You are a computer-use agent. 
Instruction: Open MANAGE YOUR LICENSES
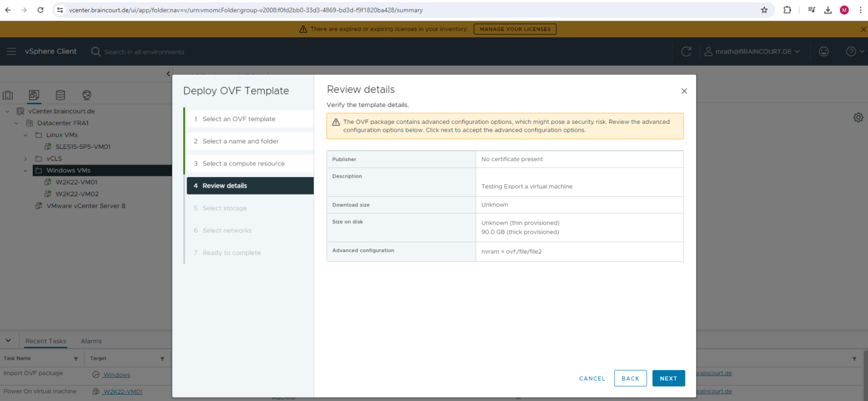click(x=514, y=29)
